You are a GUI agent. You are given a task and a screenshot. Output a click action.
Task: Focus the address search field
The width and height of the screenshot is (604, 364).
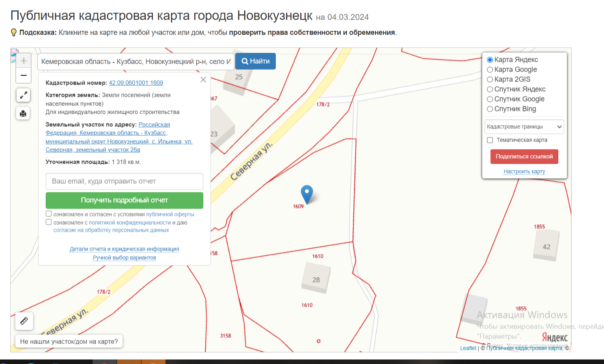pyautogui.click(x=136, y=62)
